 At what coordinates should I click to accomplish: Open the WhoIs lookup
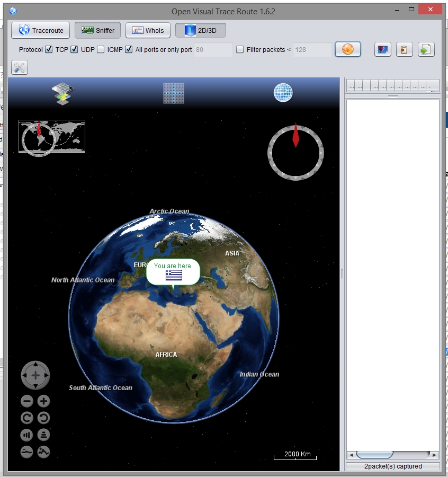[148, 30]
